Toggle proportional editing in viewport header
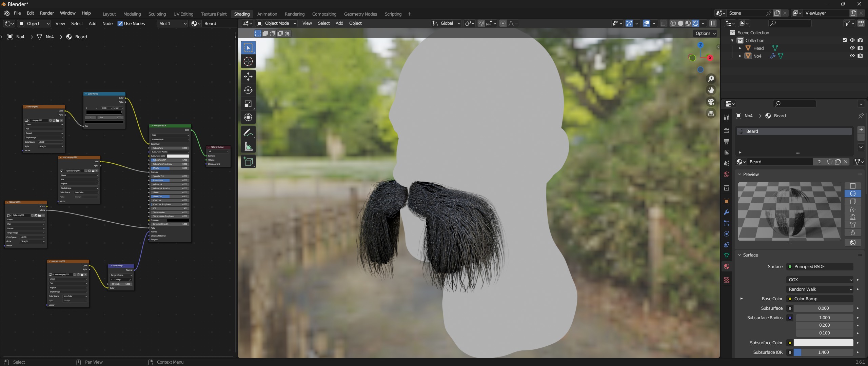Image resolution: width=868 pixels, height=366 pixels. (503, 23)
